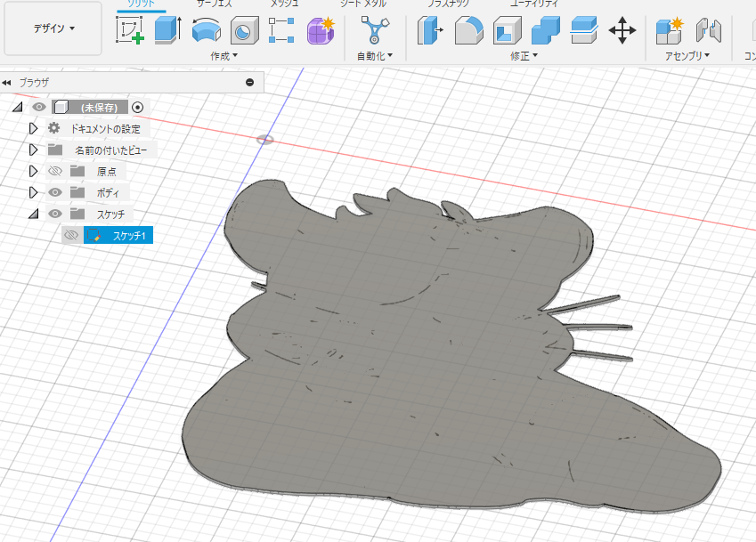Open the アセンブリ dropdown menu
This screenshot has width=756, height=542.
(687, 56)
